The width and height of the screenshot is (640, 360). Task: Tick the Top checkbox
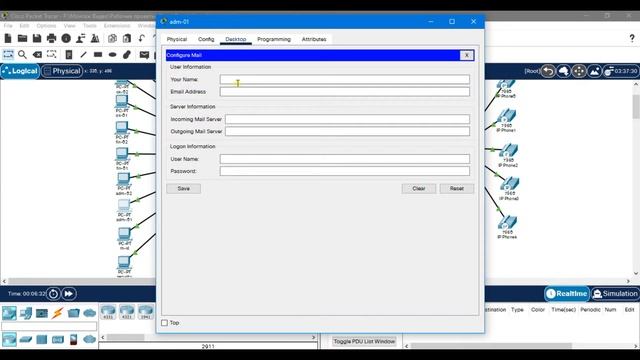tap(164, 323)
